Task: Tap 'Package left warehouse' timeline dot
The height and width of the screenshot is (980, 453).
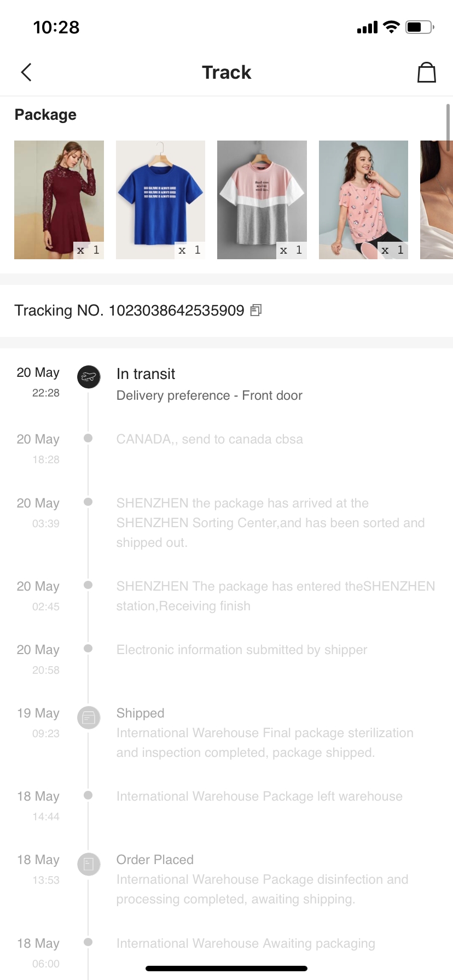Action: (88, 795)
